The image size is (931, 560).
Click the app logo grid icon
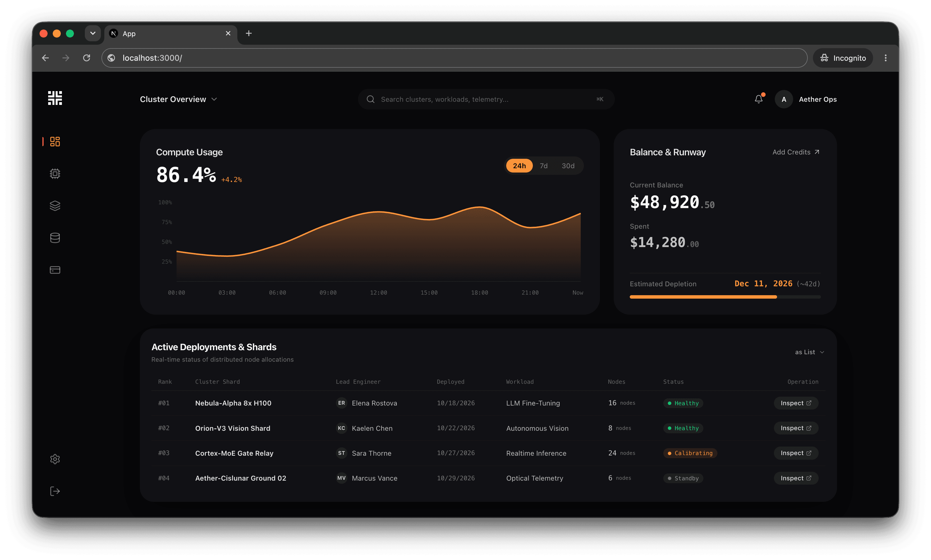55,98
